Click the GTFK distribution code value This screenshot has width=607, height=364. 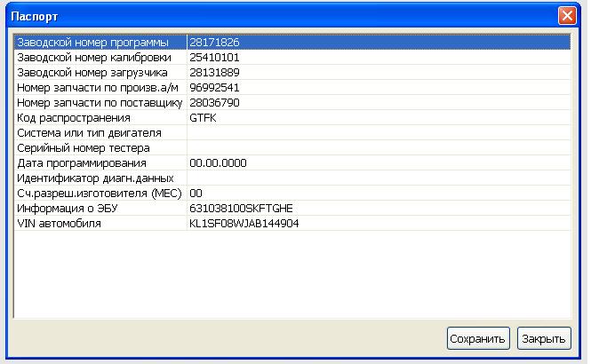tap(204, 118)
